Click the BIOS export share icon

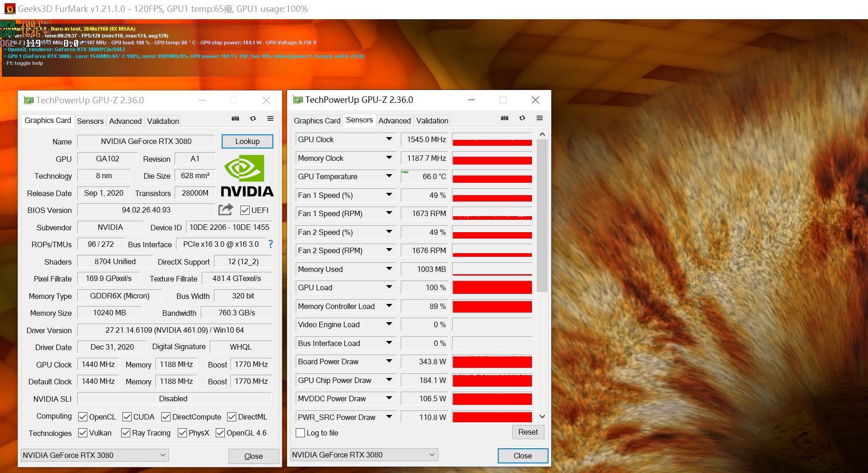[226, 209]
